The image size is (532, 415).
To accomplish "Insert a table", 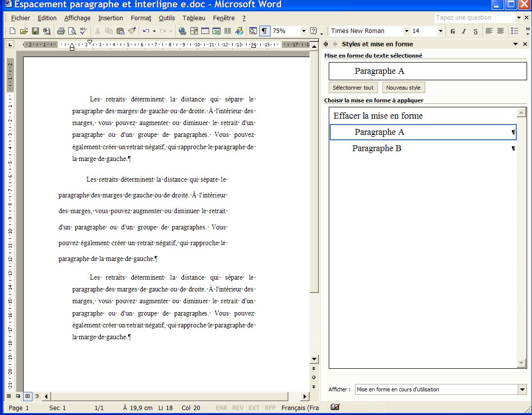I will 205,31.
